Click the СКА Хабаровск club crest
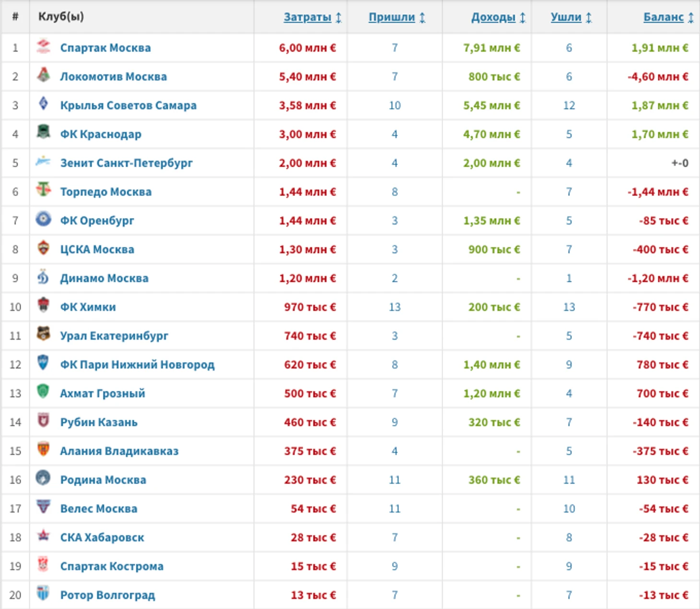 point(43,535)
